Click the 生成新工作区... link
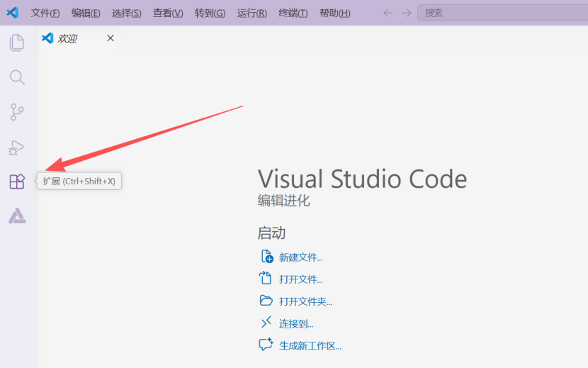588x368 pixels. tap(310, 346)
